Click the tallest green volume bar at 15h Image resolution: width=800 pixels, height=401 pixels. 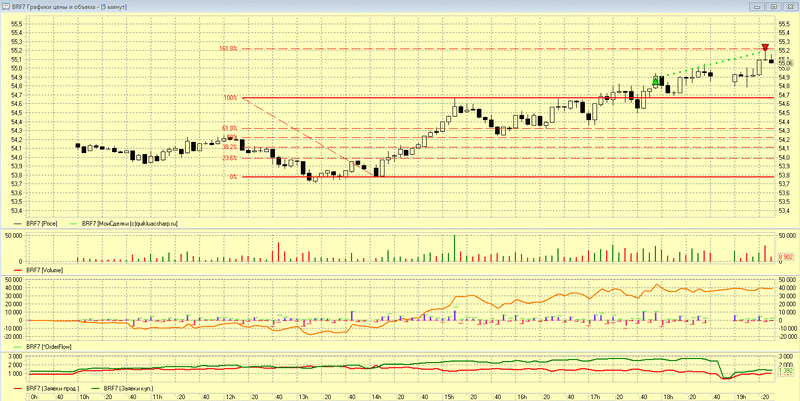point(455,248)
